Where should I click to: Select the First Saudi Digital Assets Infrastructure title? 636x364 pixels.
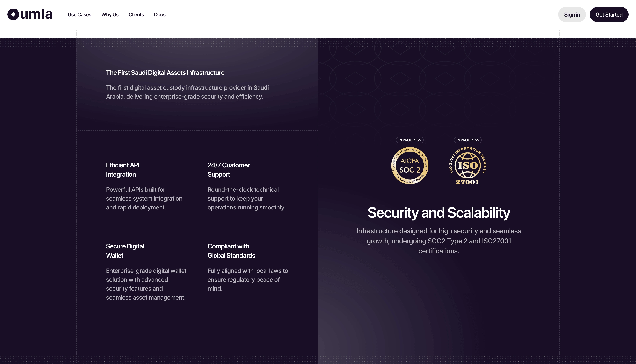point(165,73)
